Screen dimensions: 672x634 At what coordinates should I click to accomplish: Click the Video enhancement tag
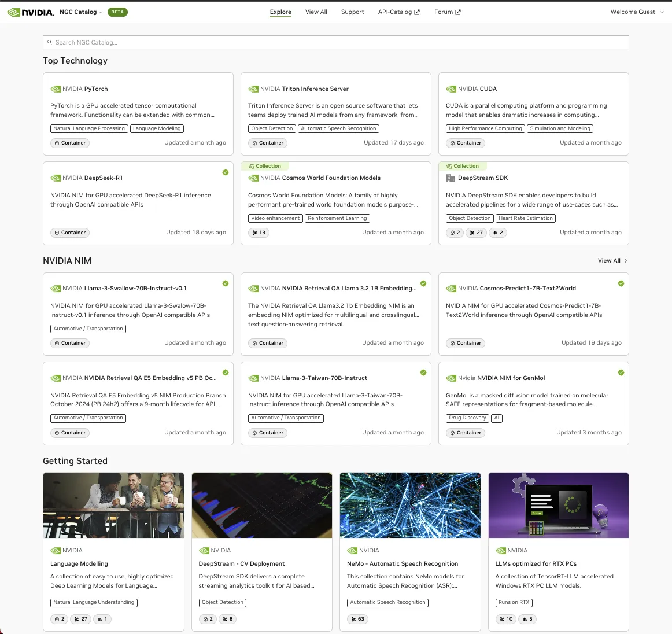tap(276, 218)
